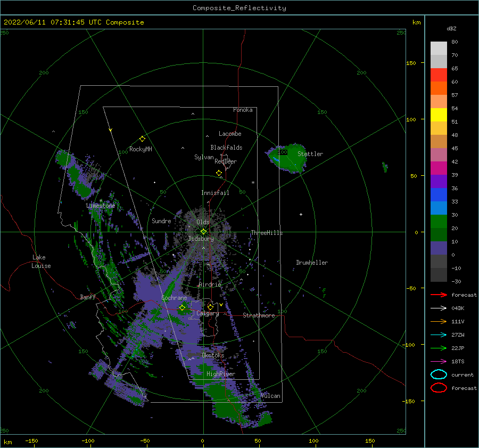Click the dBZ legend heading
This screenshot has width=479, height=448.
pos(451,28)
